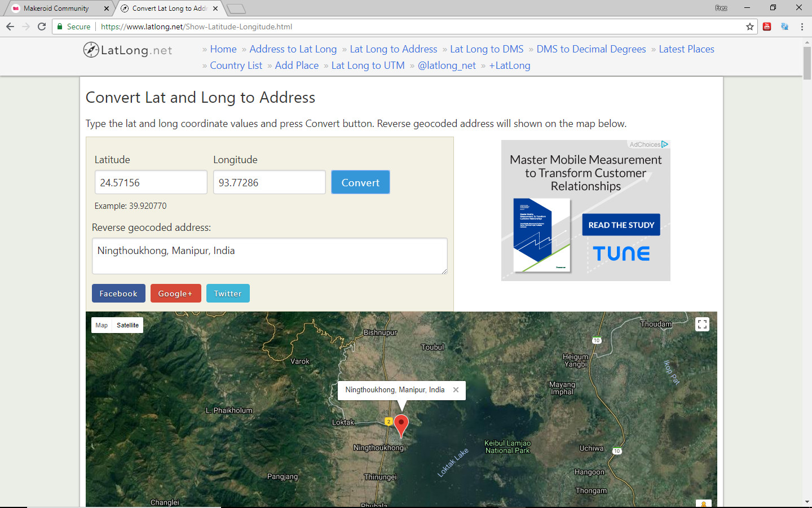Click the blue Convert button
The image size is (812, 508).
coord(360,182)
